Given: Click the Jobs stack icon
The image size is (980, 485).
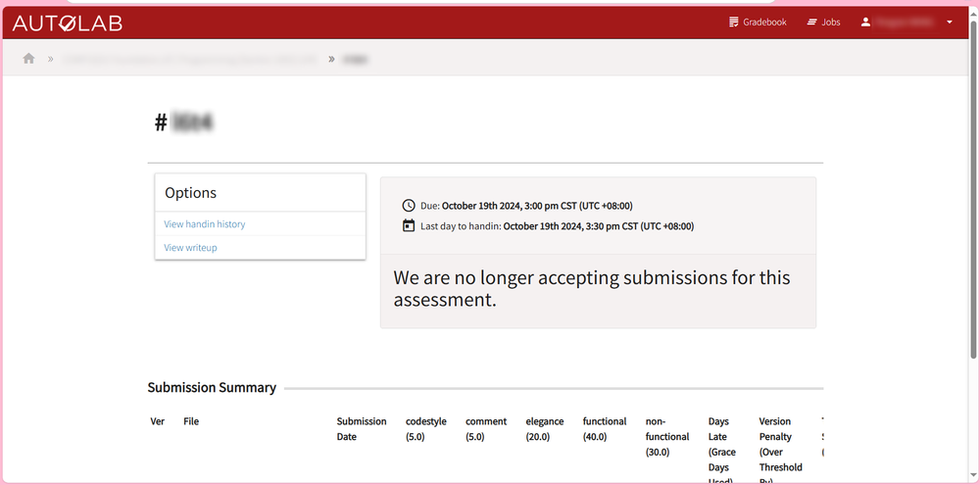Looking at the screenshot, I should (811, 22).
